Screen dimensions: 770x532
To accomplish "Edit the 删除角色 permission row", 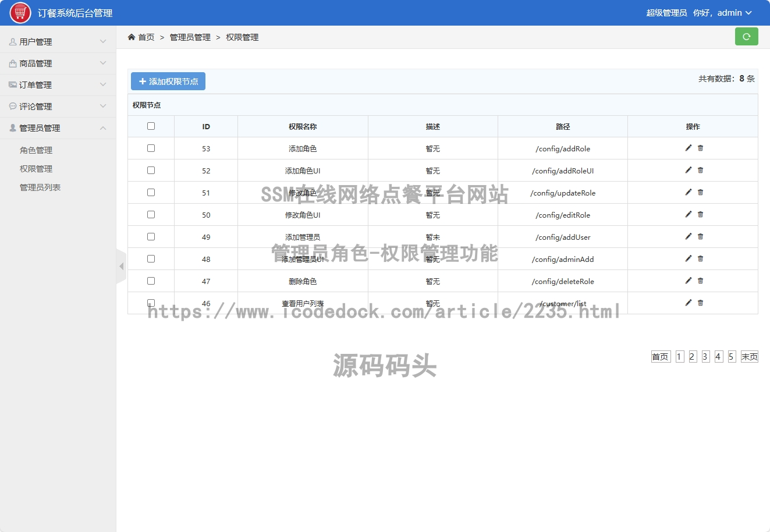I will click(689, 281).
